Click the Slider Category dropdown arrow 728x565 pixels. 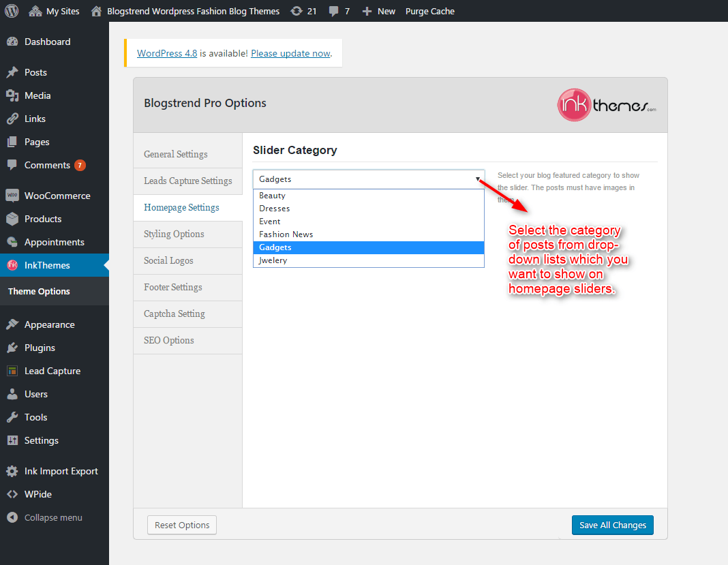[477, 179]
